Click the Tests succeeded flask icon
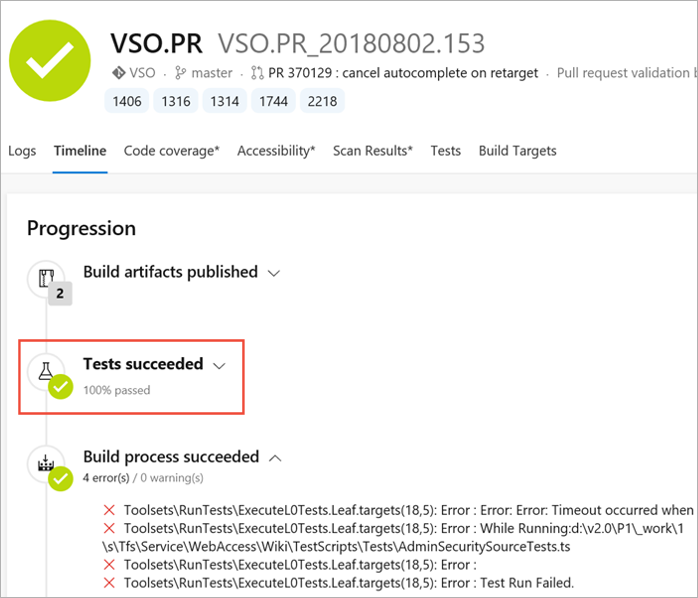The image size is (698, 598). (x=46, y=371)
